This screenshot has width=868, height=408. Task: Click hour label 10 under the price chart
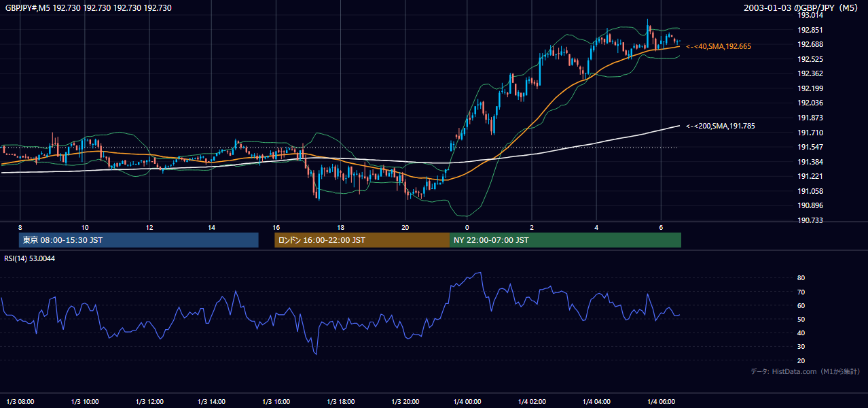coord(84,227)
